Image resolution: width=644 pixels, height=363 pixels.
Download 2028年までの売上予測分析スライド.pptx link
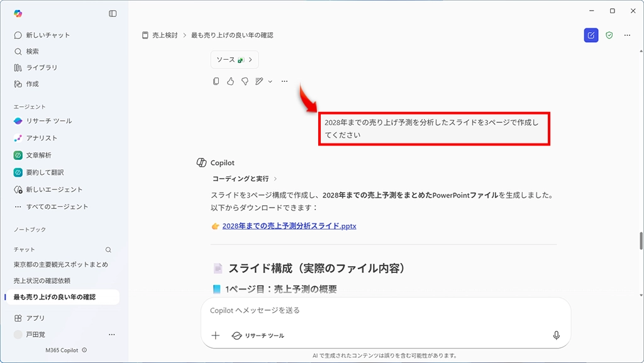289,225
